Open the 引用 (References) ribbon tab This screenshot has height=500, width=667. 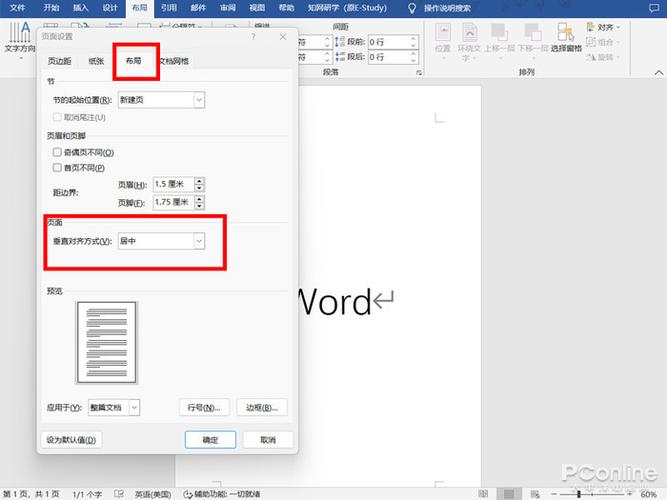[x=169, y=8]
